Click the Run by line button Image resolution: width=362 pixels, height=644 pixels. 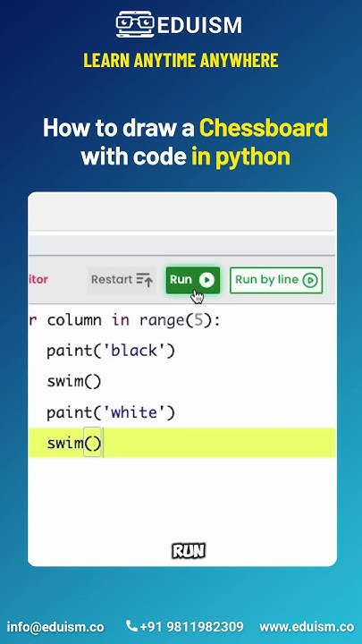[x=276, y=280]
